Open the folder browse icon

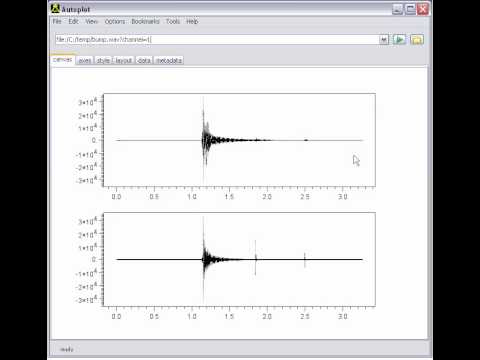pos(417,40)
